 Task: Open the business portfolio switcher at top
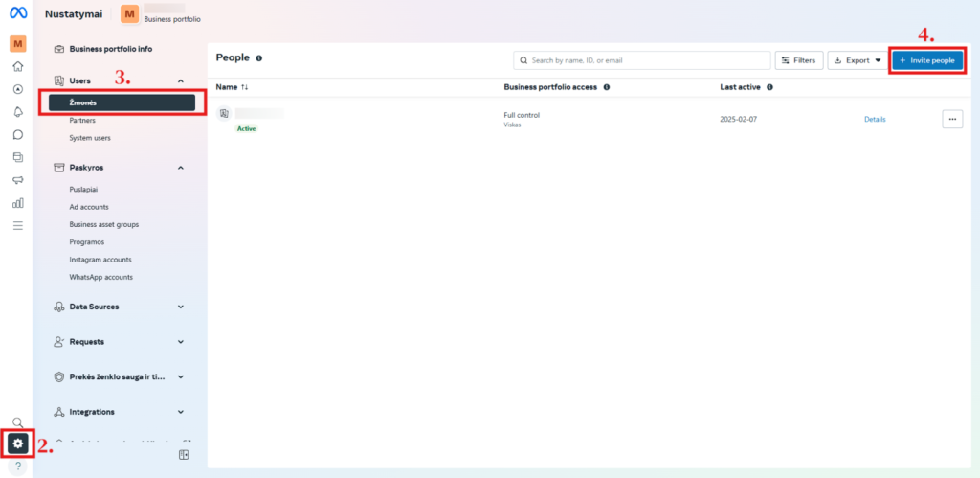point(161,13)
